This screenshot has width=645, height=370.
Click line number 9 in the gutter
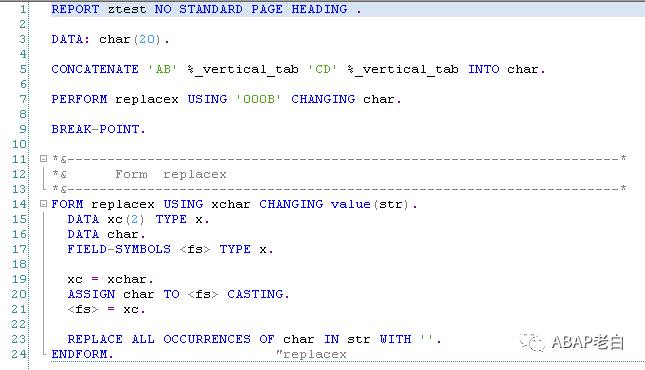coord(23,129)
